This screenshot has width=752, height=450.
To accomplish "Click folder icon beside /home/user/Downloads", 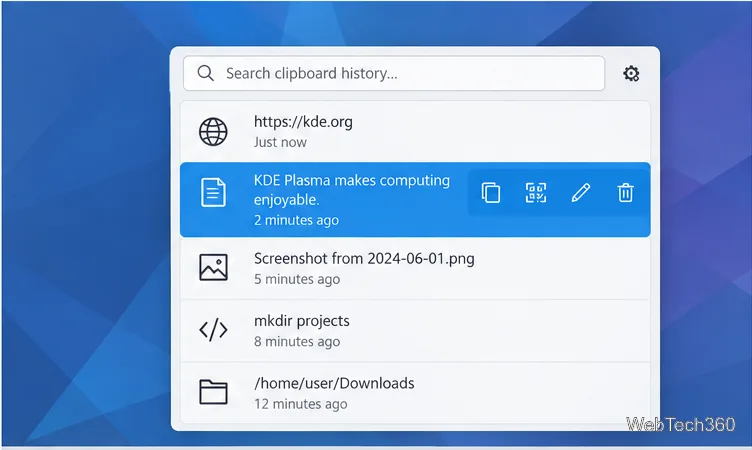I will point(213,392).
